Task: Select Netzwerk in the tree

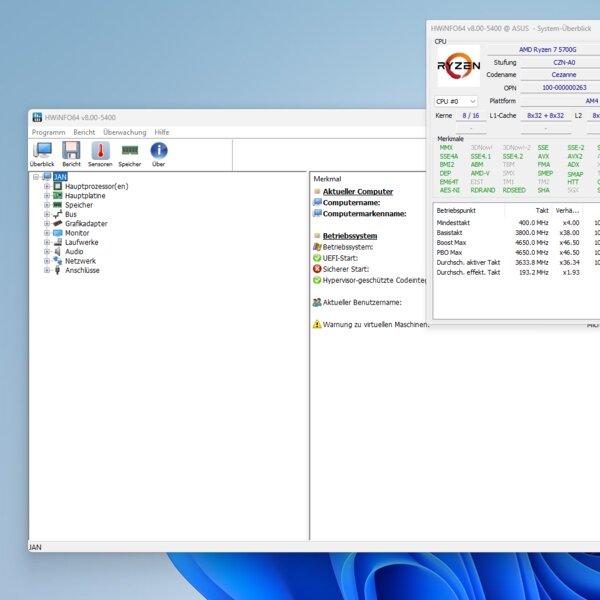Action: pyautogui.click(x=80, y=261)
